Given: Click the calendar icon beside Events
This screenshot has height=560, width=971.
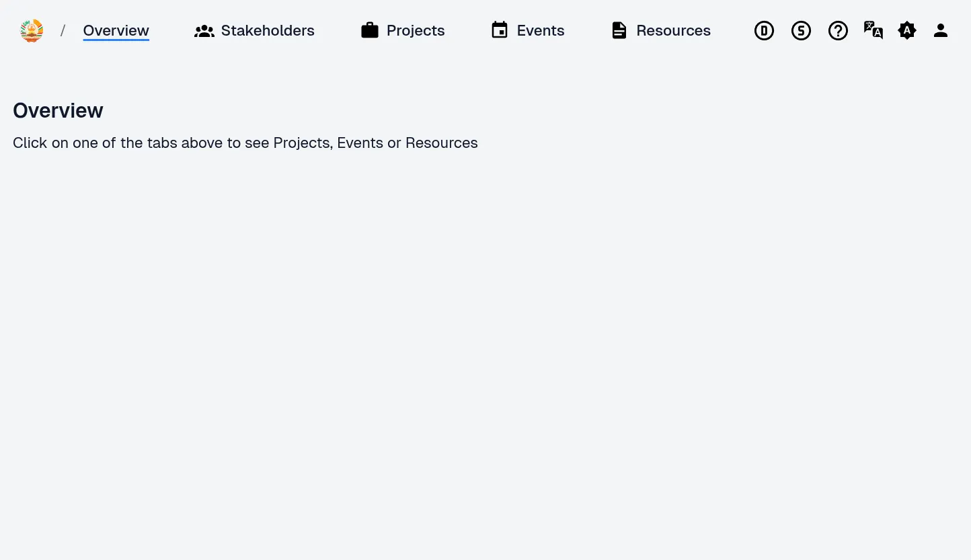Looking at the screenshot, I should [x=500, y=31].
